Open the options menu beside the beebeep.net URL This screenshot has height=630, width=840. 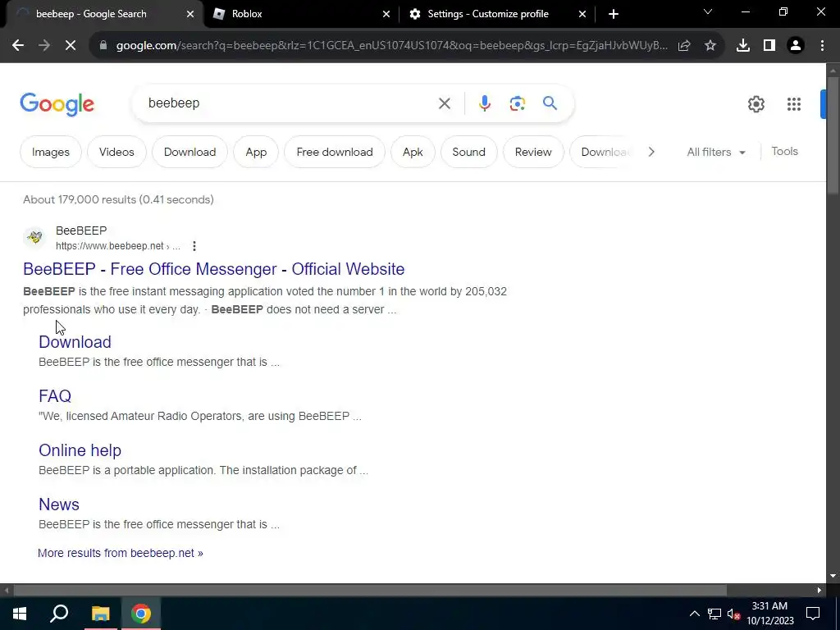[194, 246]
